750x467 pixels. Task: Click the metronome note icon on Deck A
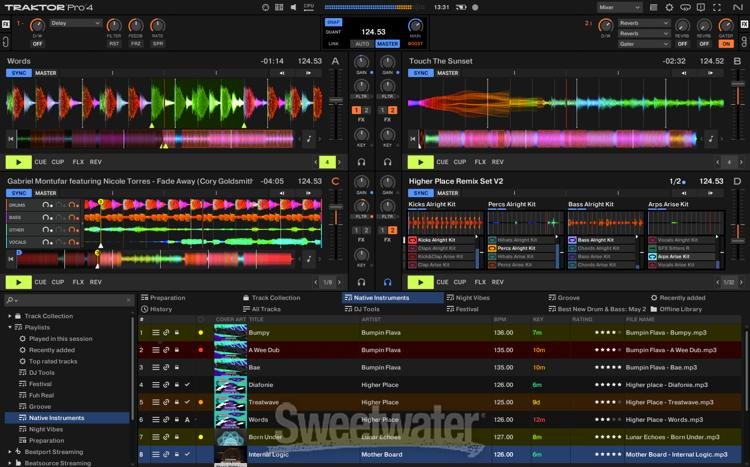(x=309, y=139)
